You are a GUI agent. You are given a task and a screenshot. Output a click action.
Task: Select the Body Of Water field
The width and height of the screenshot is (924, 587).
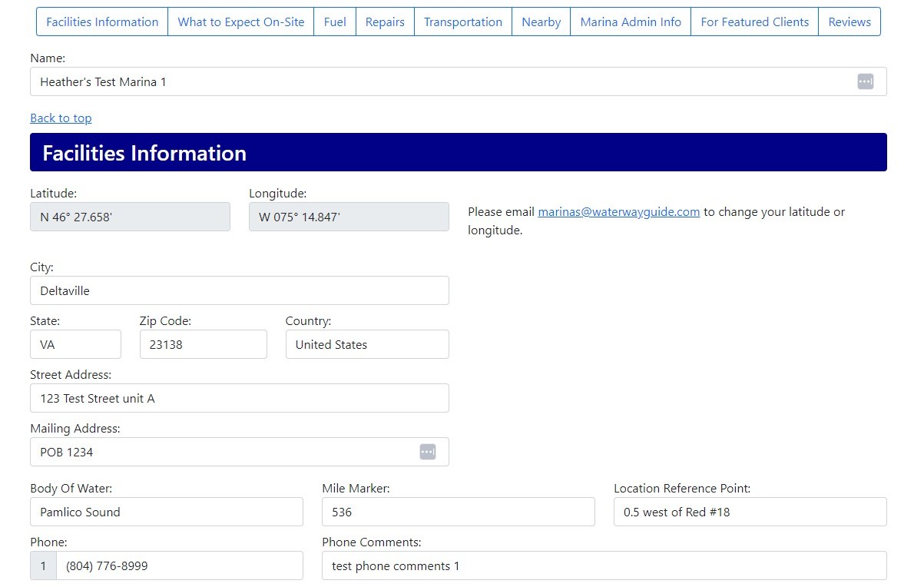click(166, 512)
